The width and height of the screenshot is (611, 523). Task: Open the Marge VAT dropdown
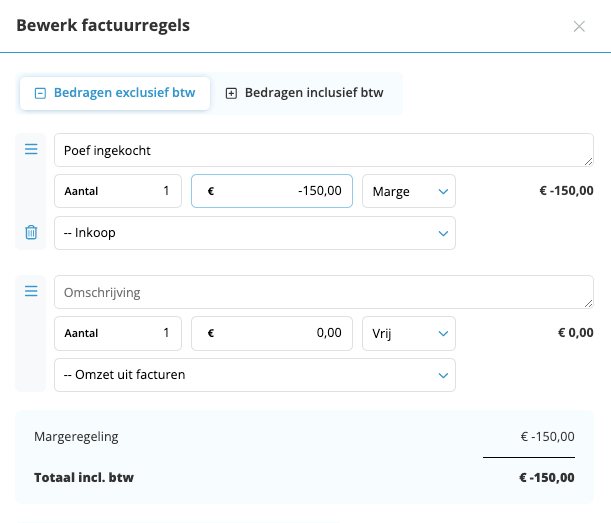409,191
